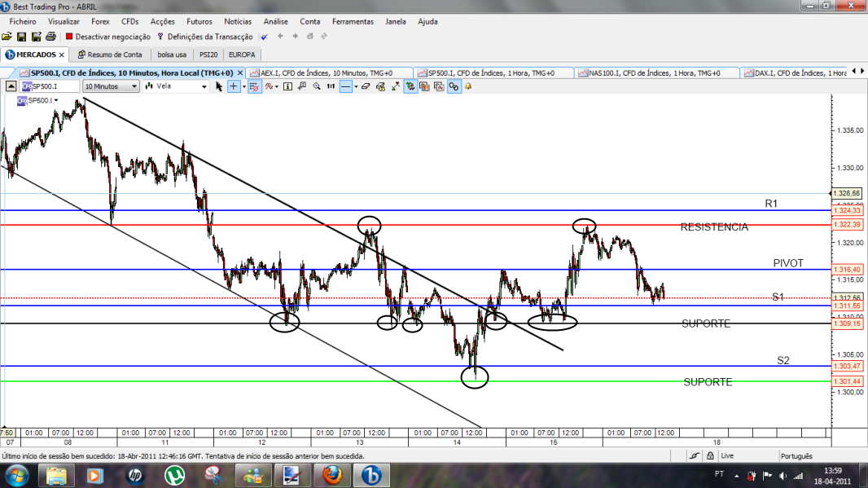Select the horizontal line drawing tool
This screenshot has width=868, height=488.
pyautogui.click(x=345, y=86)
